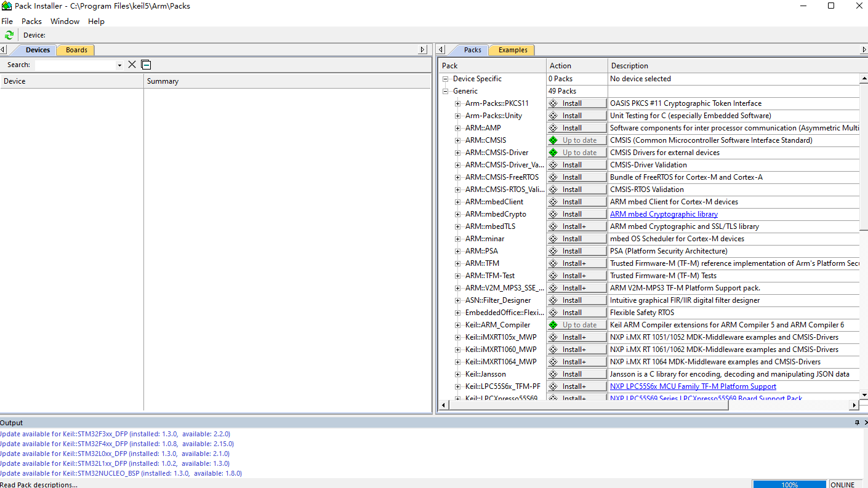Switch to the Examples tab
The image size is (868, 488).
513,50
